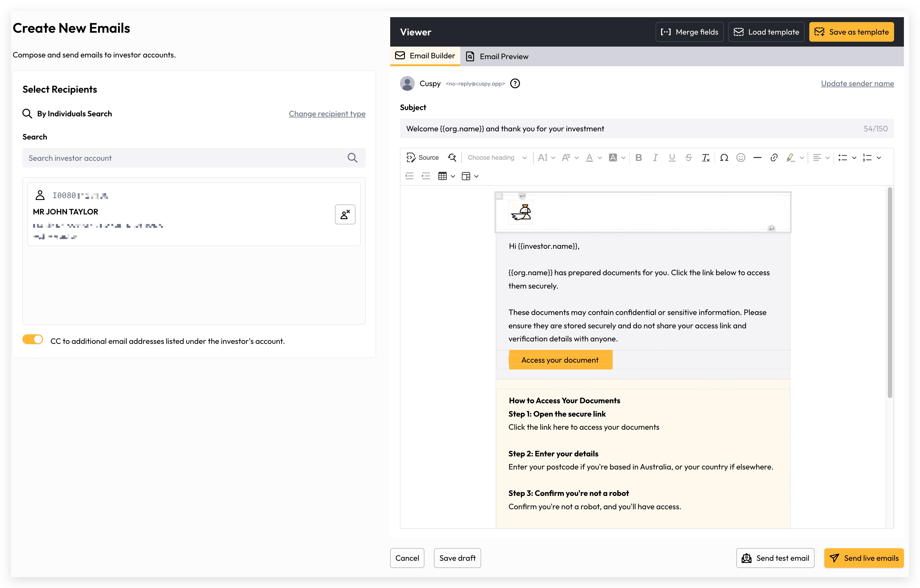The height and width of the screenshot is (588, 920).
Task: Expand the layout table dropdown arrow
Action: click(476, 176)
